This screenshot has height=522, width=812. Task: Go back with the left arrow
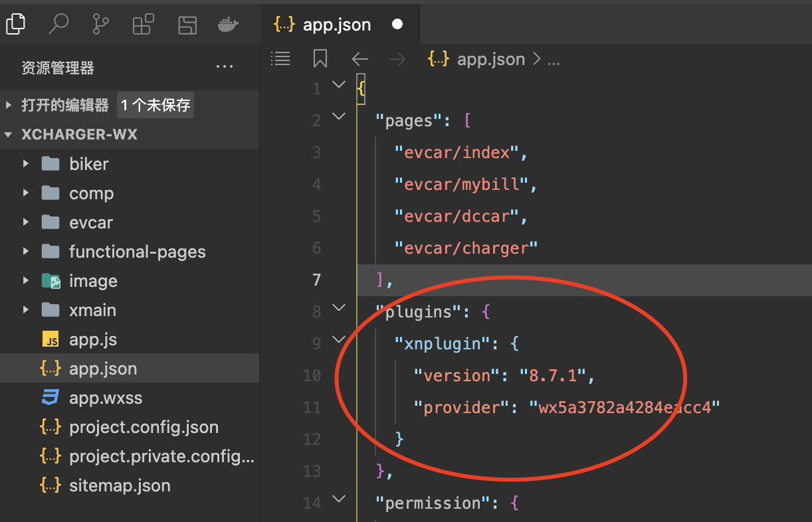click(x=360, y=59)
